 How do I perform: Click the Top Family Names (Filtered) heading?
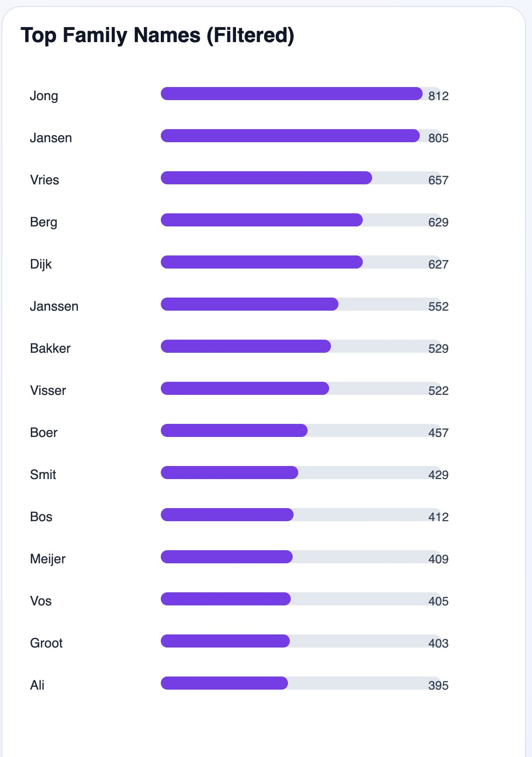tap(158, 36)
